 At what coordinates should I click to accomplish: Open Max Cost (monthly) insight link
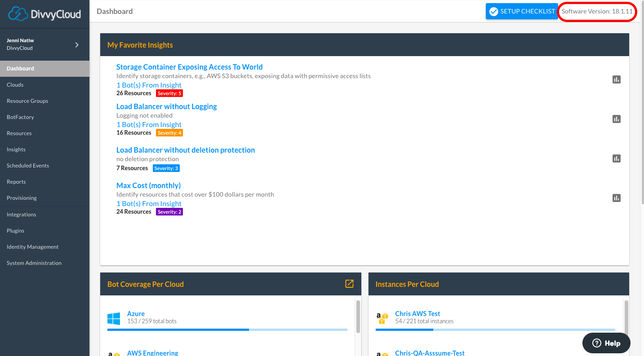(x=148, y=185)
